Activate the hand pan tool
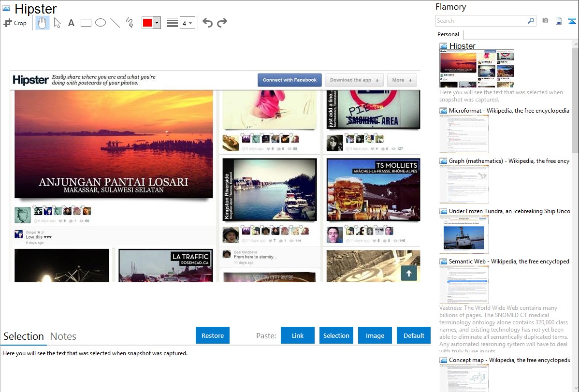Screen dimensions: 579x392 click(x=42, y=23)
